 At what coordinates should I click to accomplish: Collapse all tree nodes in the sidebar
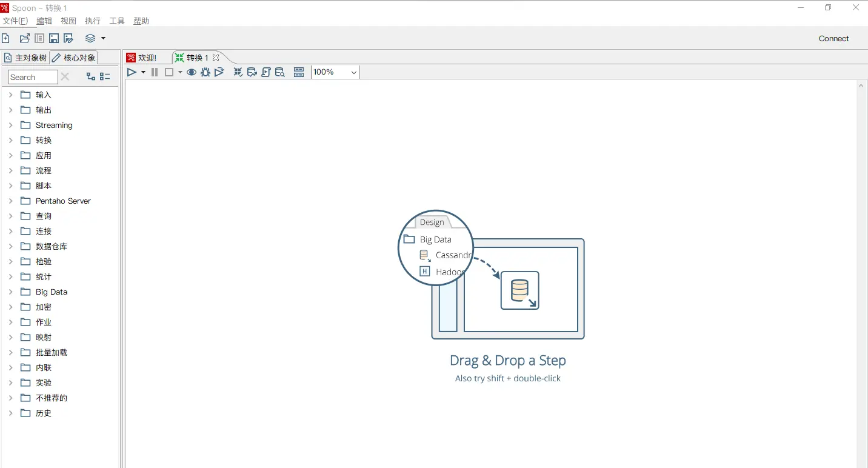point(105,76)
